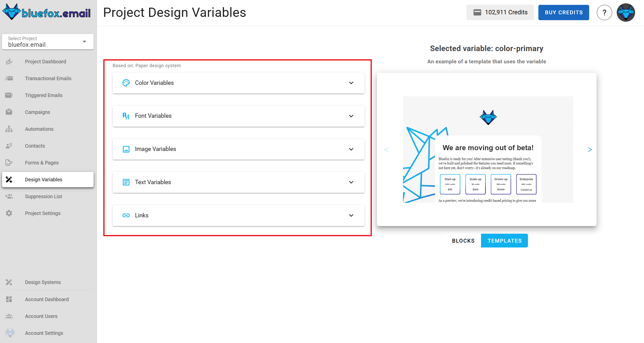Open Account Settings from the sidebar
This screenshot has height=343, width=644.
click(x=44, y=333)
